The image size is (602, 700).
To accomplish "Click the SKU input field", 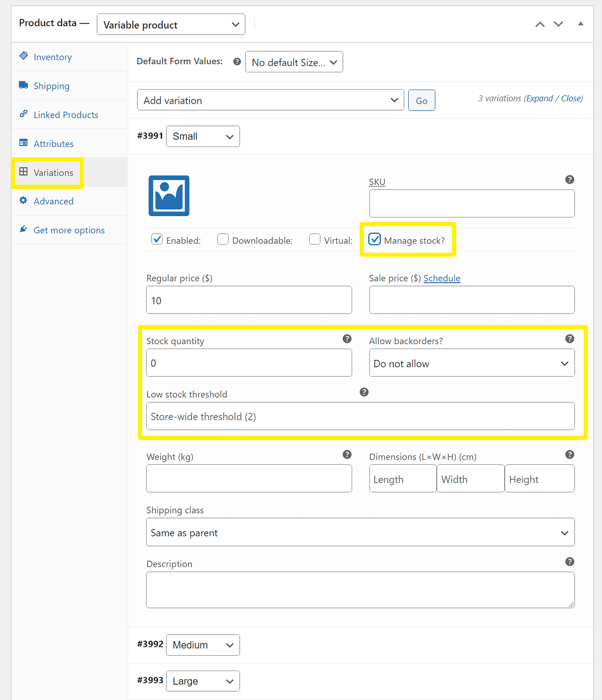I will click(472, 203).
